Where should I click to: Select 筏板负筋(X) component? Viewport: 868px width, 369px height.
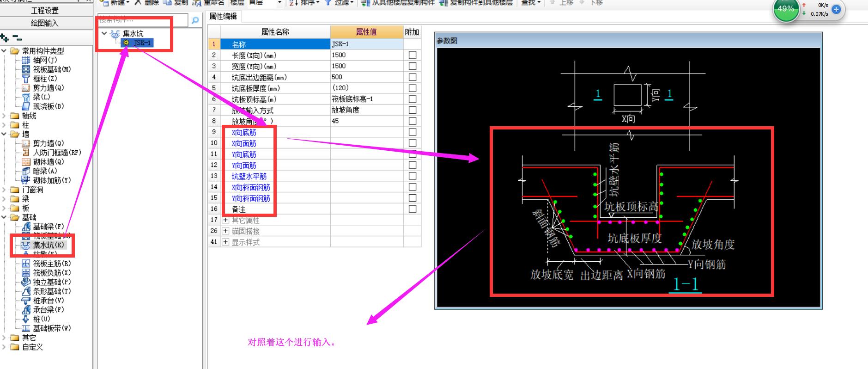[52, 273]
